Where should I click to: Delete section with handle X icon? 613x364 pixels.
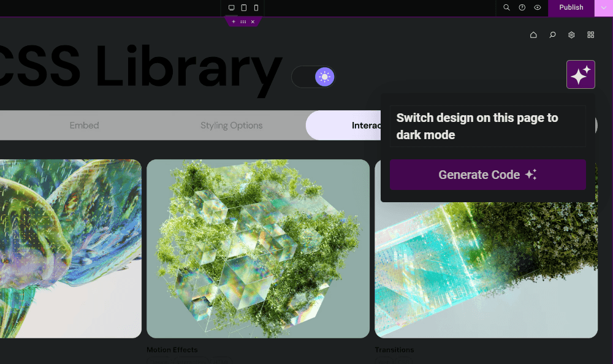[x=253, y=22]
